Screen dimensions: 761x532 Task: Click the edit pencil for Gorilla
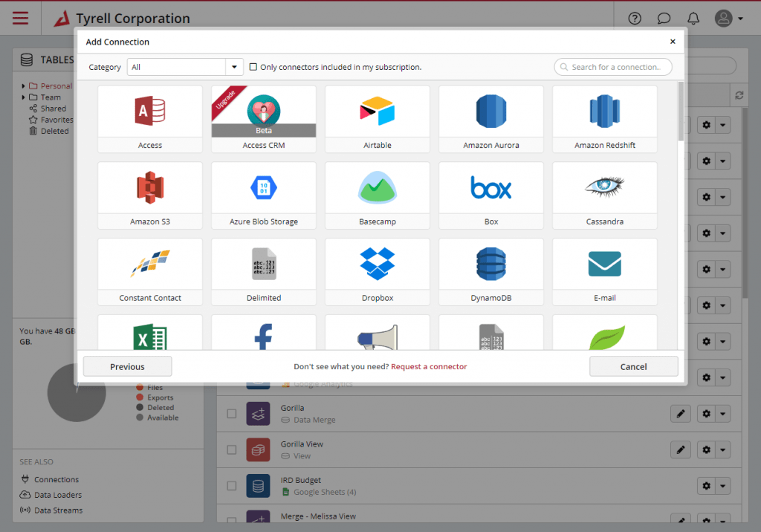(681, 414)
